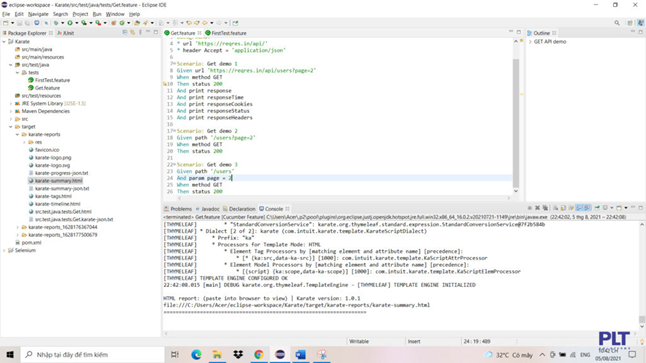
Task: Open the Window menu
Action: tap(115, 14)
